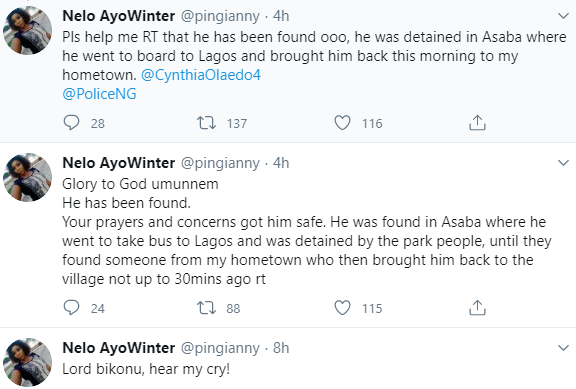Reply to the first tweet with 28 replies
Image resolution: width=576 pixels, height=389 pixels.
click(71, 123)
